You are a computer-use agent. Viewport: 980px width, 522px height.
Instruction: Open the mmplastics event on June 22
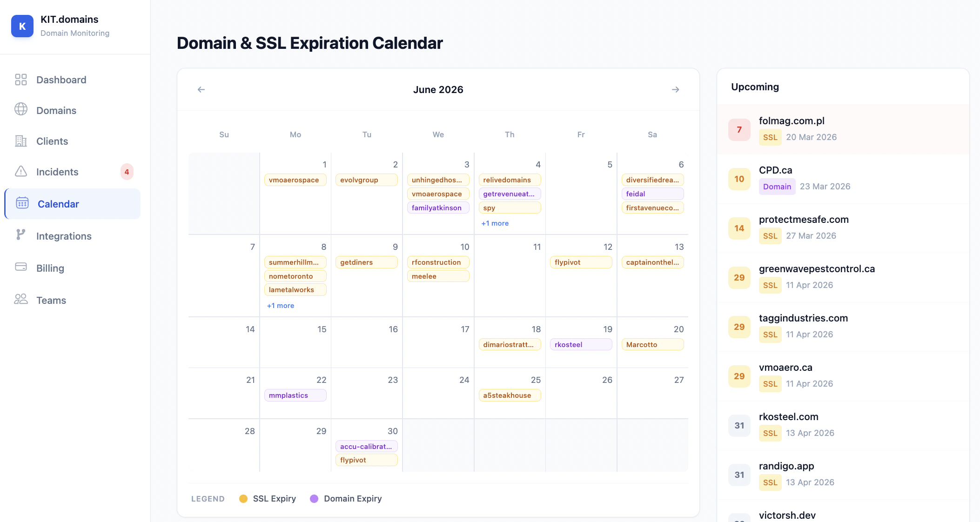295,395
